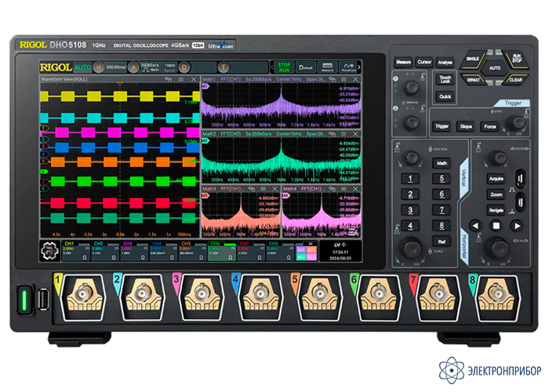Screen dimensions: 549x392
Task: Open the Math3 window hamburger menu
Action: [x=263, y=189]
